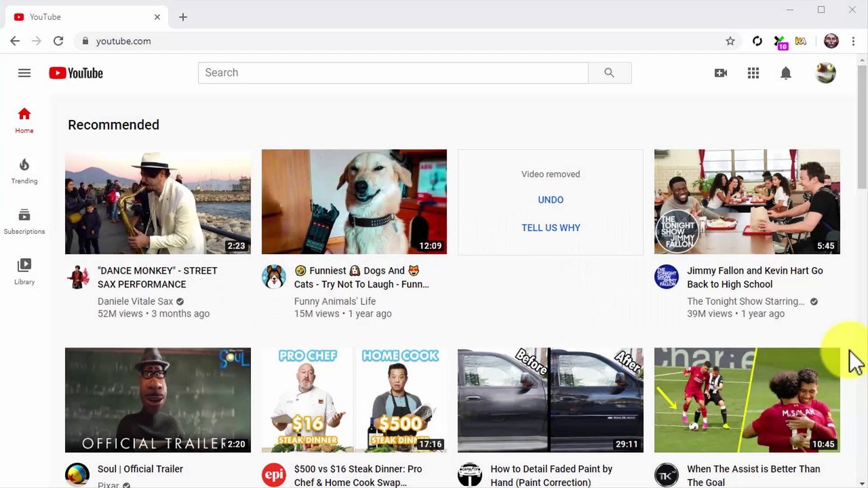Play the before/after truck paint thumbnail
868x488 pixels.
551,400
